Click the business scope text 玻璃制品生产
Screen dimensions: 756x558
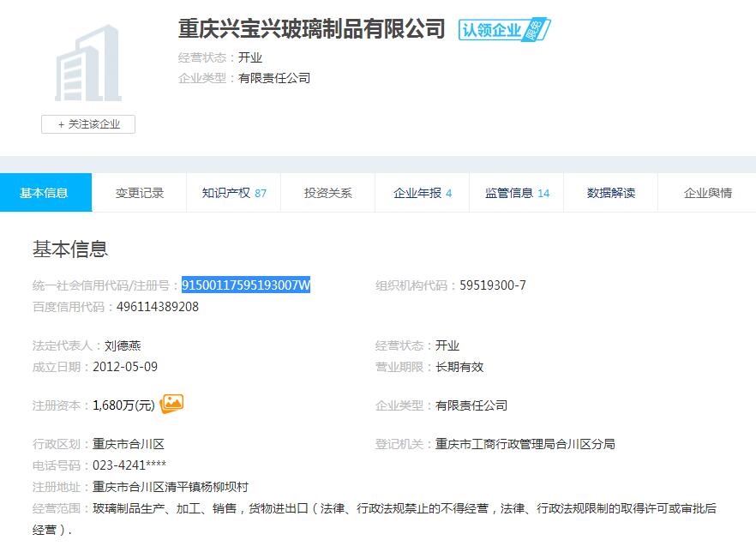(x=129, y=507)
